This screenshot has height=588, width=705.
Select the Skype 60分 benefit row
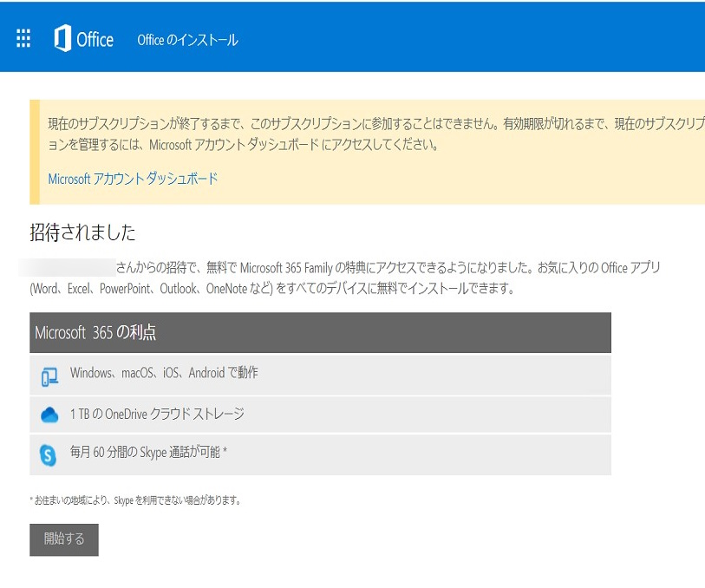pos(321,454)
